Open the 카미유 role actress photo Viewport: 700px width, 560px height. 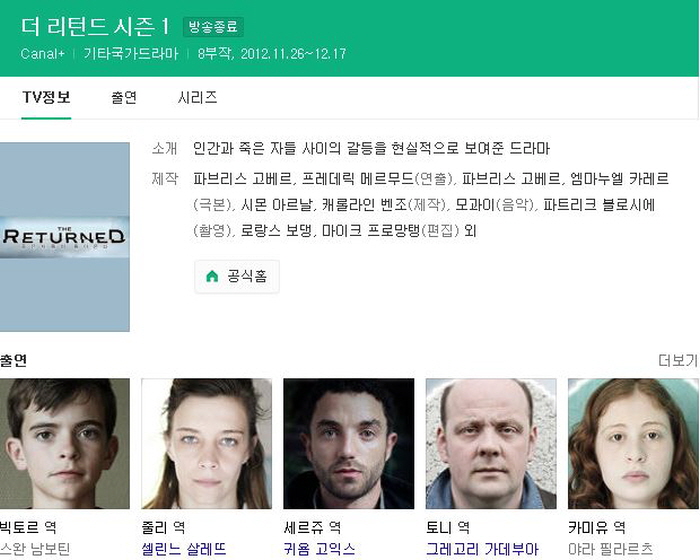633,443
